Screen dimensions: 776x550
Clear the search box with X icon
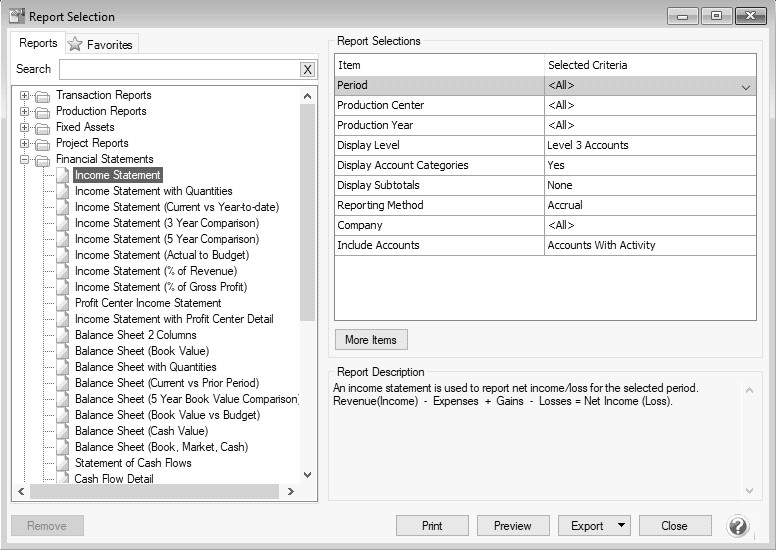tap(307, 69)
